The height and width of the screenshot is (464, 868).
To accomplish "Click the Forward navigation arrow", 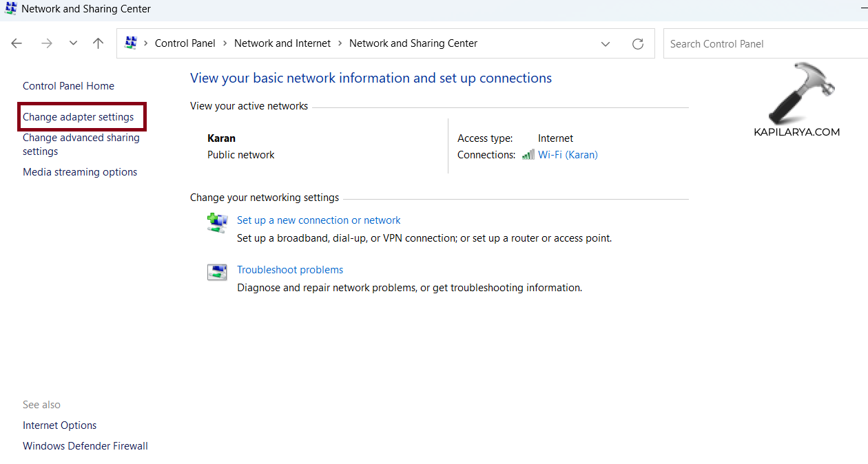I will pos(47,43).
